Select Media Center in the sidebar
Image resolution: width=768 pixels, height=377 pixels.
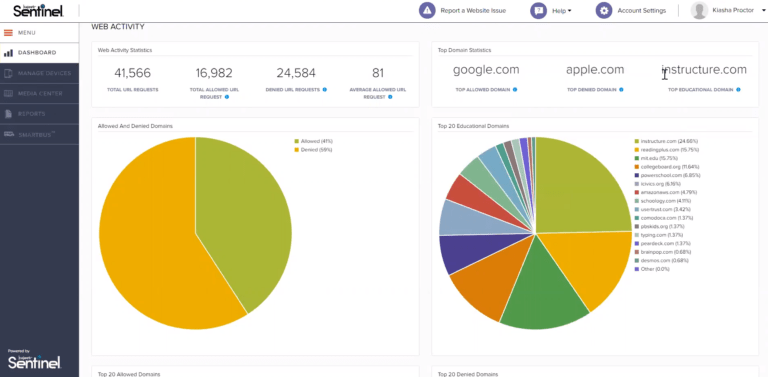pyautogui.click(x=39, y=94)
